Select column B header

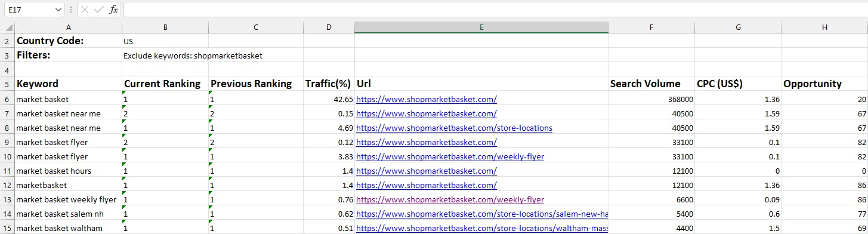click(x=165, y=27)
